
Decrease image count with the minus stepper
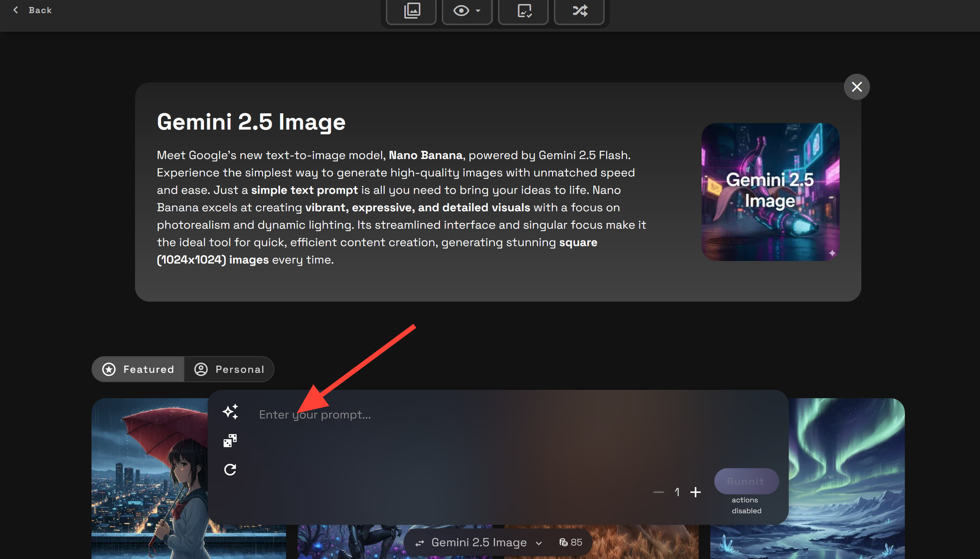point(659,492)
